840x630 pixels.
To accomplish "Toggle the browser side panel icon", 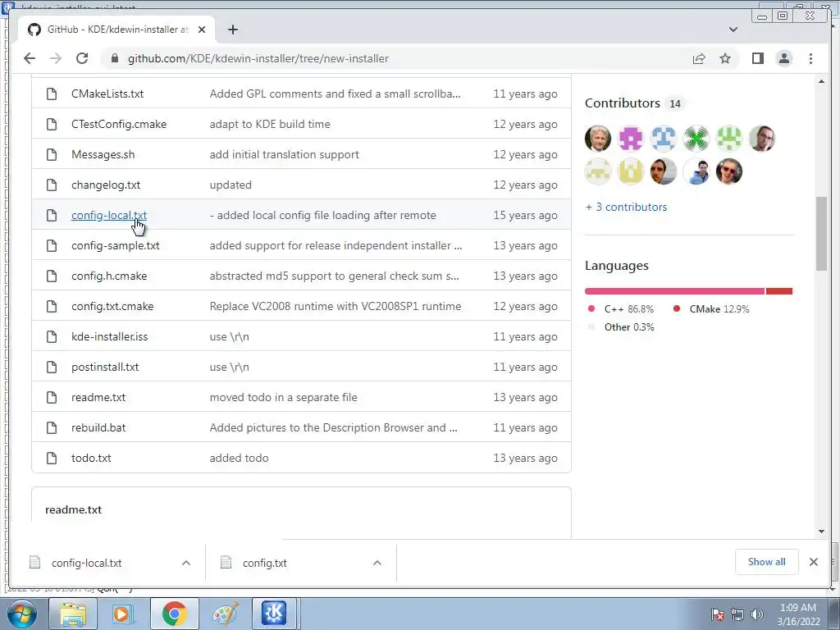I will coord(757,58).
